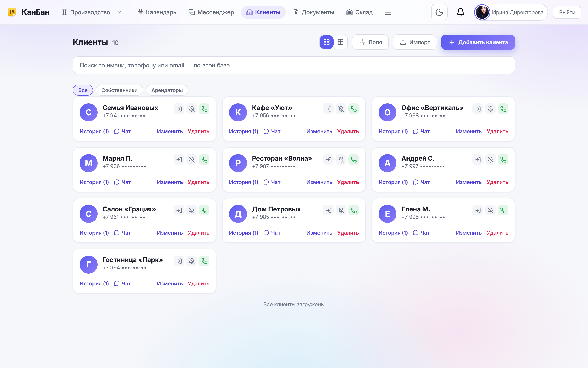Click Добавить клиента button

pyautogui.click(x=478, y=42)
